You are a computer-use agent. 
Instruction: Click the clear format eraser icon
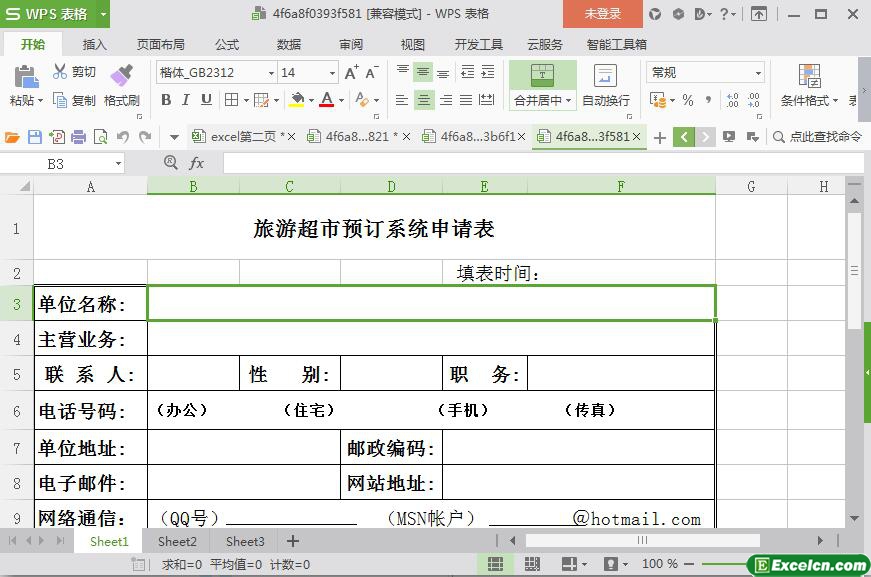click(x=362, y=100)
